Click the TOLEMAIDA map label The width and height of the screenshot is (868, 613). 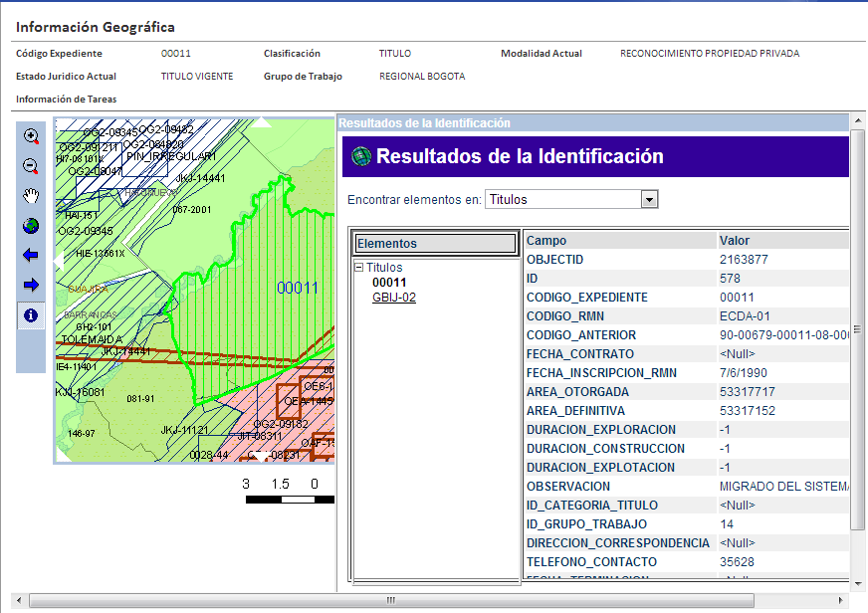[x=92, y=339]
